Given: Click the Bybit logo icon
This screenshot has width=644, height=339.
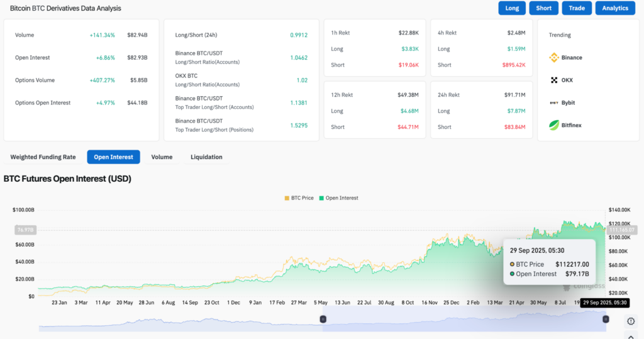Looking at the screenshot, I should click(x=554, y=103).
